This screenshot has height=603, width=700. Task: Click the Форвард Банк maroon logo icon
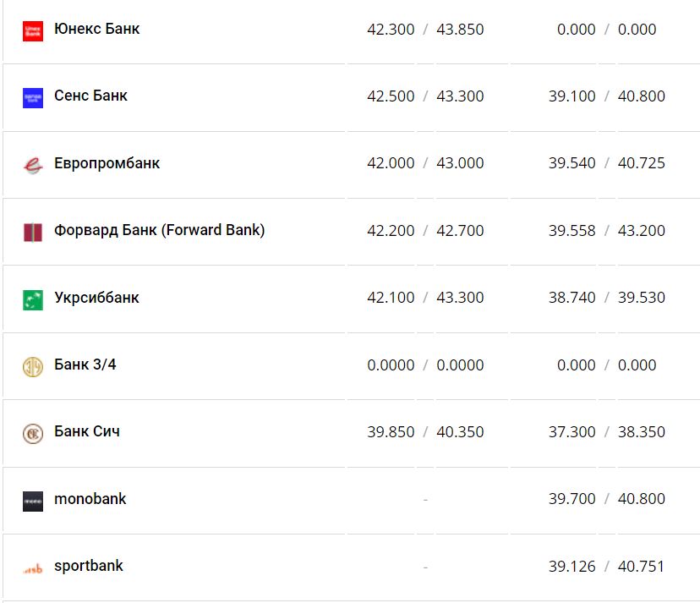(x=33, y=232)
